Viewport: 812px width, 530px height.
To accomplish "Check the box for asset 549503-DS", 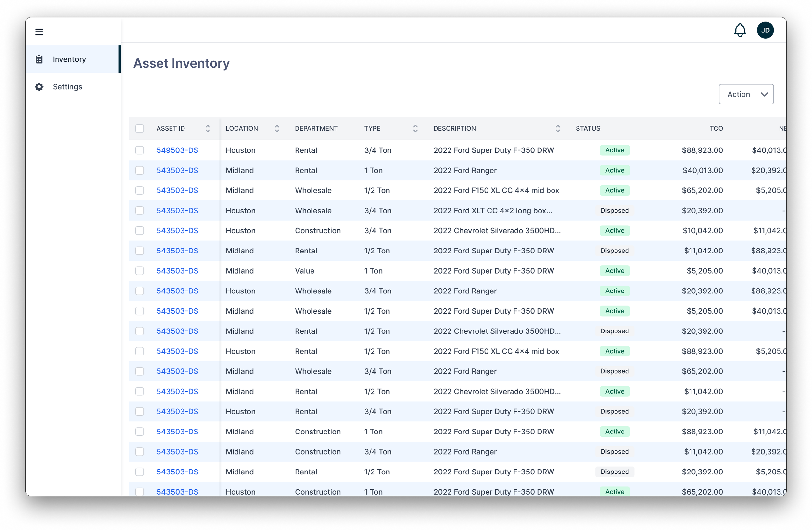I will click(140, 150).
